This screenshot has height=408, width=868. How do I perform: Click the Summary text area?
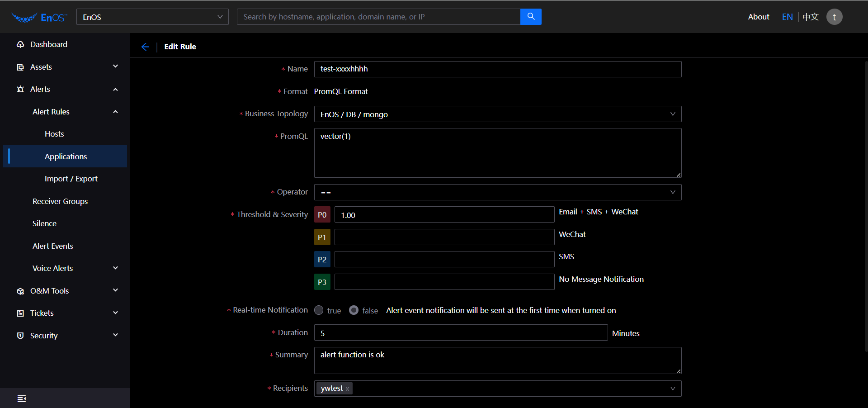point(498,361)
